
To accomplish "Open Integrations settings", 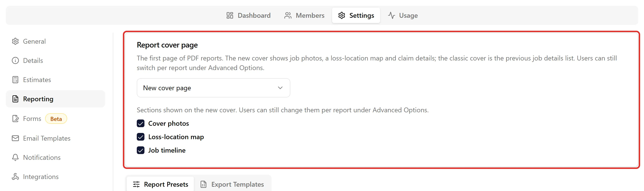I will (x=55, y=177).
